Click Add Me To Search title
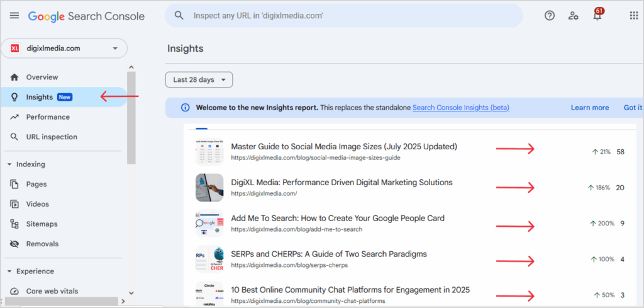644x308 pixels. [x=338, y=218]
